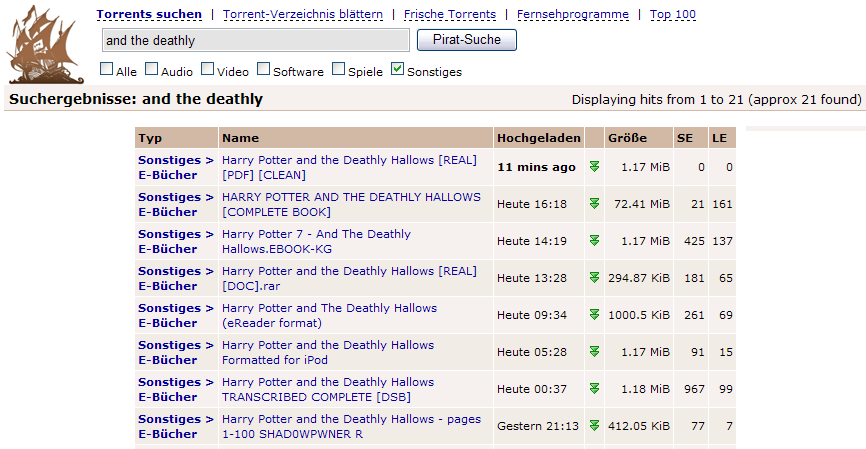Select the 'Heute 09:34' upload time
Viewport: 866px width, 449px height.
(532, 315)
